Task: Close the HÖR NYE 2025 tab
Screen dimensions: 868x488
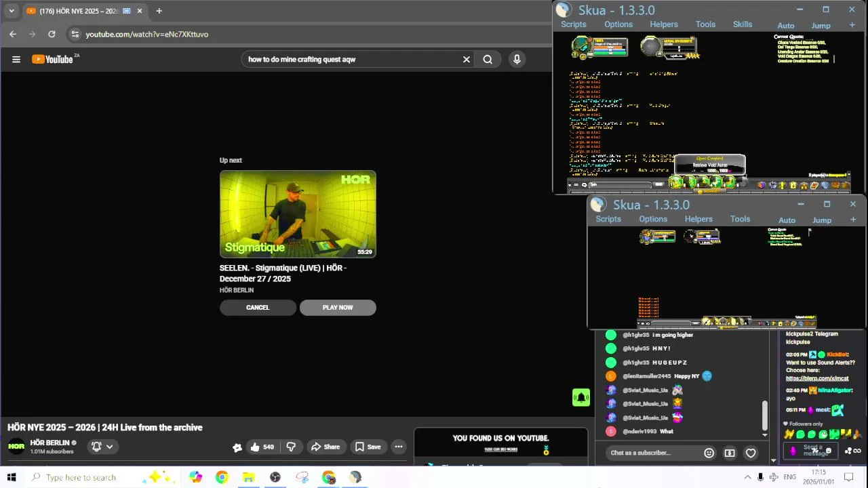Action: 140,11
